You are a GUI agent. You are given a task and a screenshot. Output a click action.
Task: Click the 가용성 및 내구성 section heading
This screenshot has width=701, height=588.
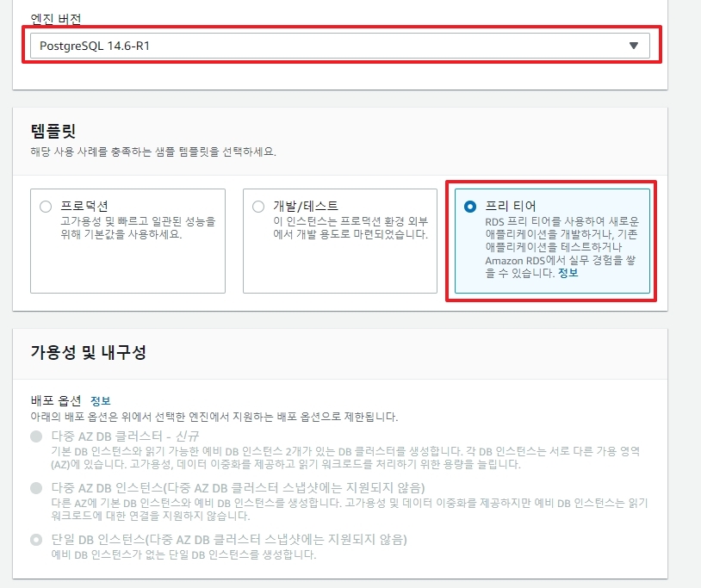(x=88, y=352)
